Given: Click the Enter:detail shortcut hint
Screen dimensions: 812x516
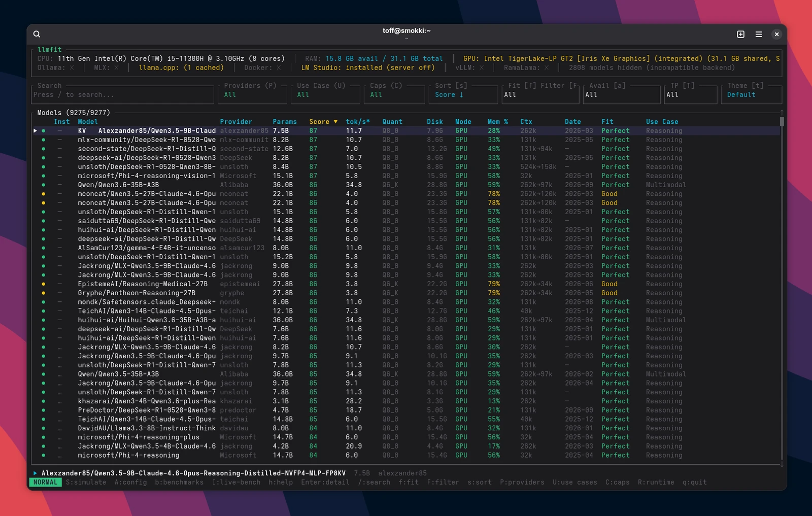Looking at the screenshot, I should coord(325,483).
